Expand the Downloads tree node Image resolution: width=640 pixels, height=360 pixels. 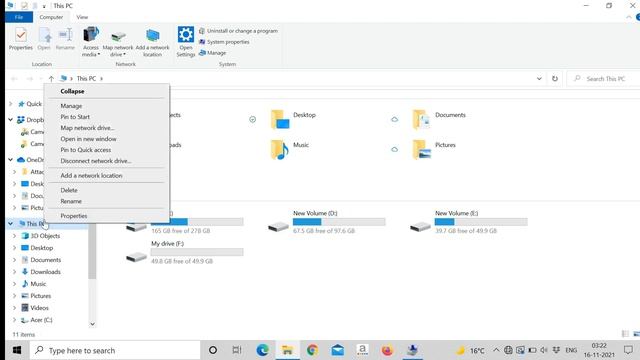click(x=15, y=272)
